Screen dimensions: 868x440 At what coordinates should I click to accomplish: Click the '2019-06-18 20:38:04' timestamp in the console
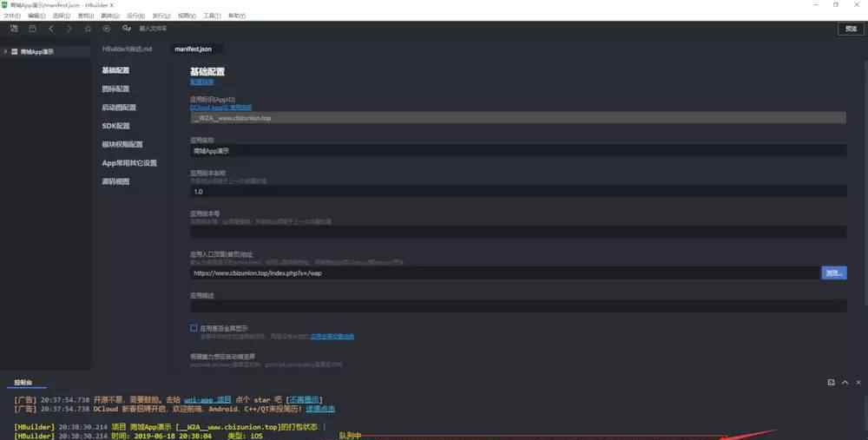click(x=172, y=437)
